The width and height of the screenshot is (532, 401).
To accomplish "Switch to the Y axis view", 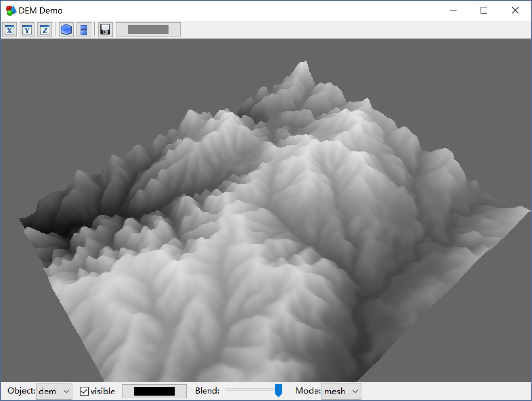I will (x=27, y=30).
